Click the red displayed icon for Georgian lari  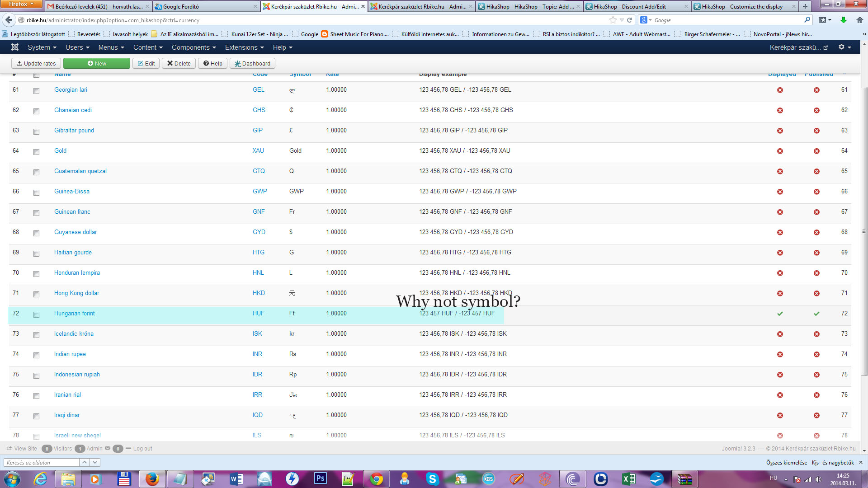780,90
